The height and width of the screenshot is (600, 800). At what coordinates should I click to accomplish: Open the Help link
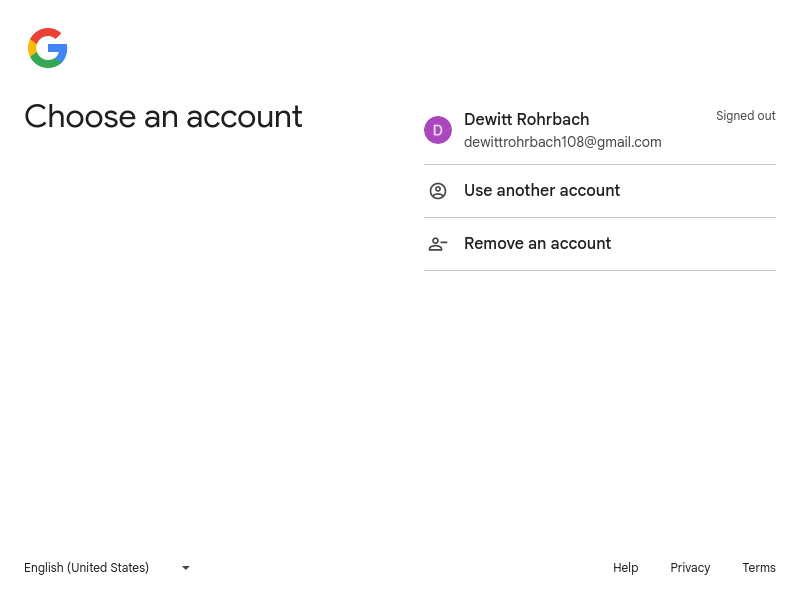pos(625,568)
